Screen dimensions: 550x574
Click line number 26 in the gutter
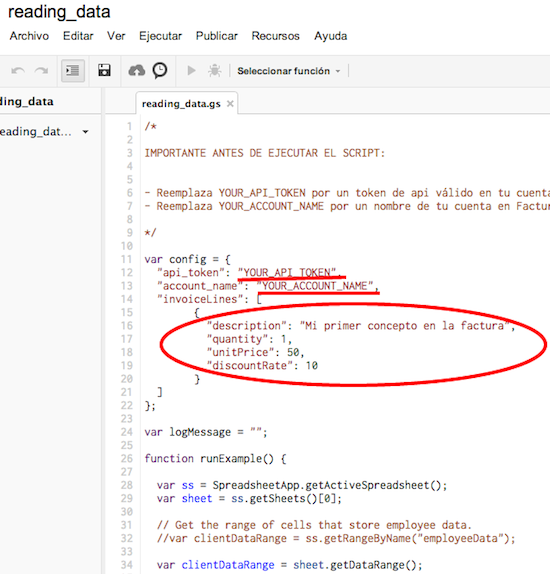127,459
